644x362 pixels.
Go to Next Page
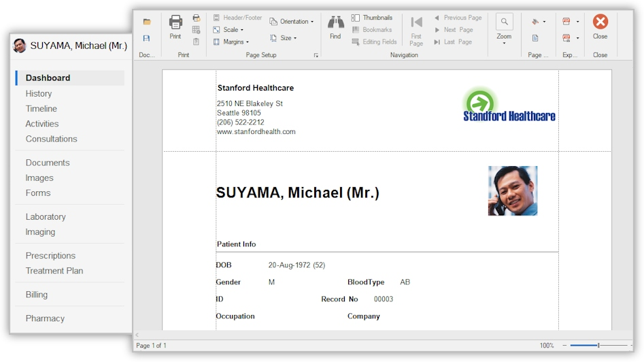(x=454, y=29)
